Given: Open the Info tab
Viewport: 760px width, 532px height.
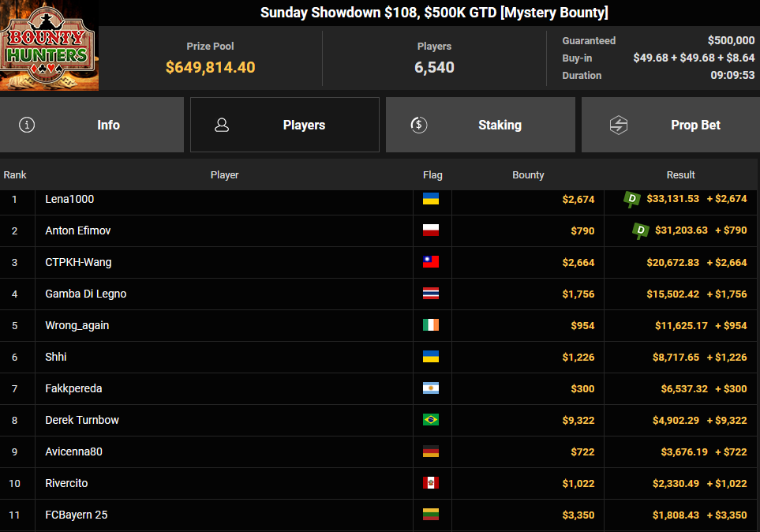Looking at the screenshot, I should [x=92, y=125].
